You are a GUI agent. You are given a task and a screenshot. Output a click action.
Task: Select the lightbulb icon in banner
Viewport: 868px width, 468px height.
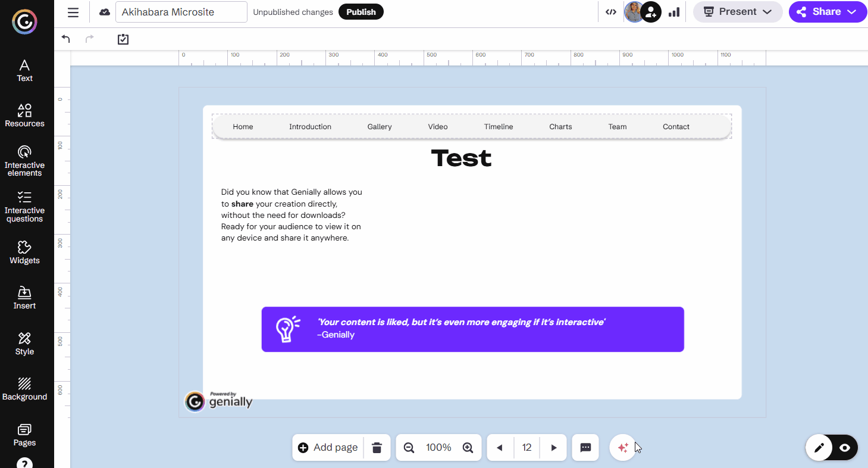click(x=287, y=329)
